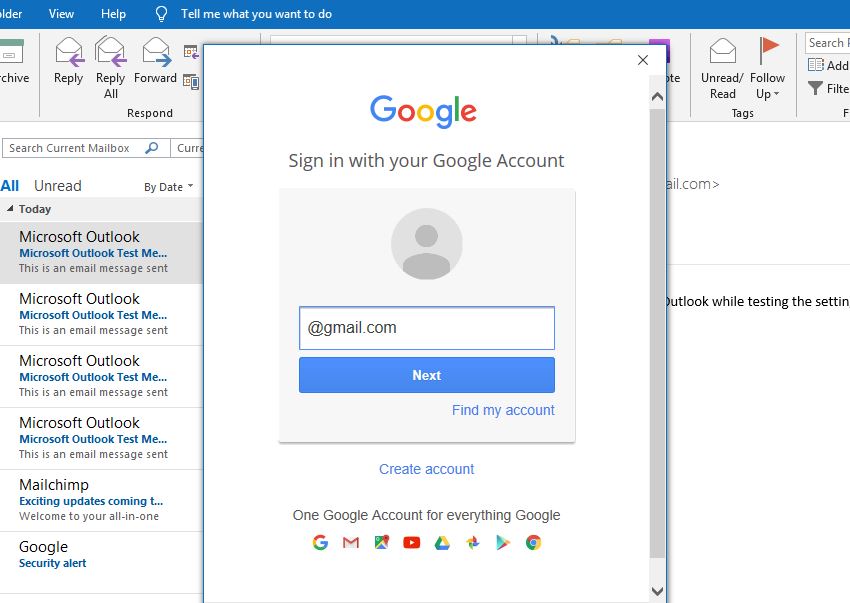Click the Gmail service icon

(351, 542)
